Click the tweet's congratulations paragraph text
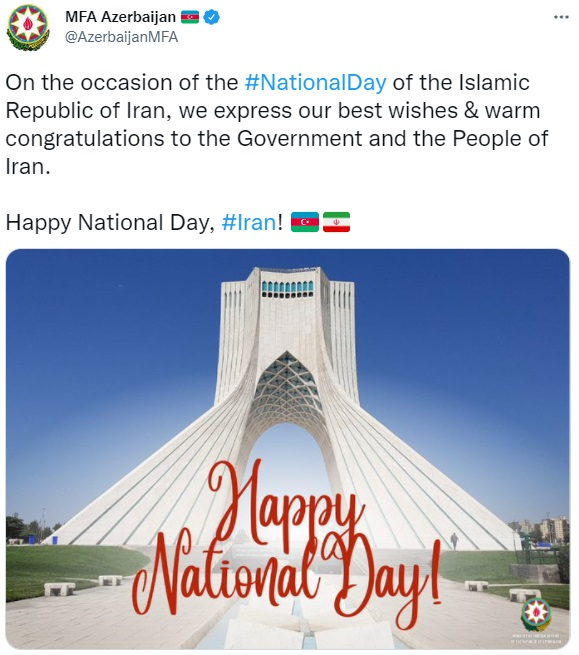This screenshot has height=655, width=579. click(277, 124)
